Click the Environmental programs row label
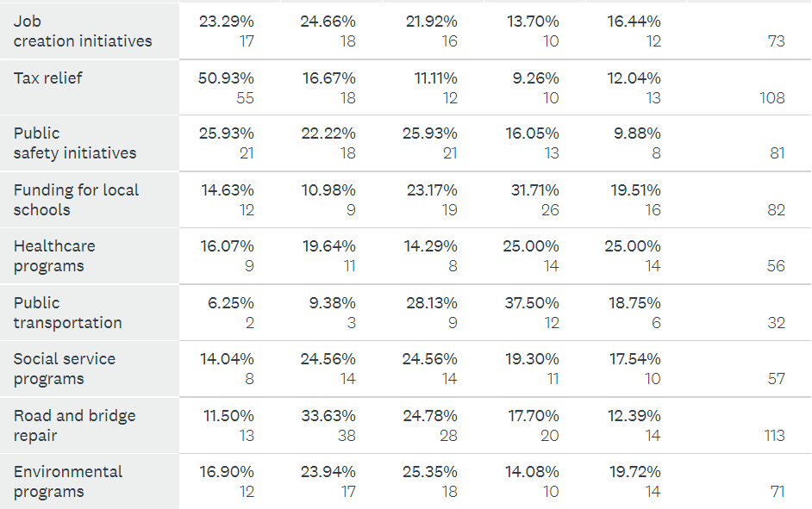The image size is (812, 509). (x=68, y=481)
